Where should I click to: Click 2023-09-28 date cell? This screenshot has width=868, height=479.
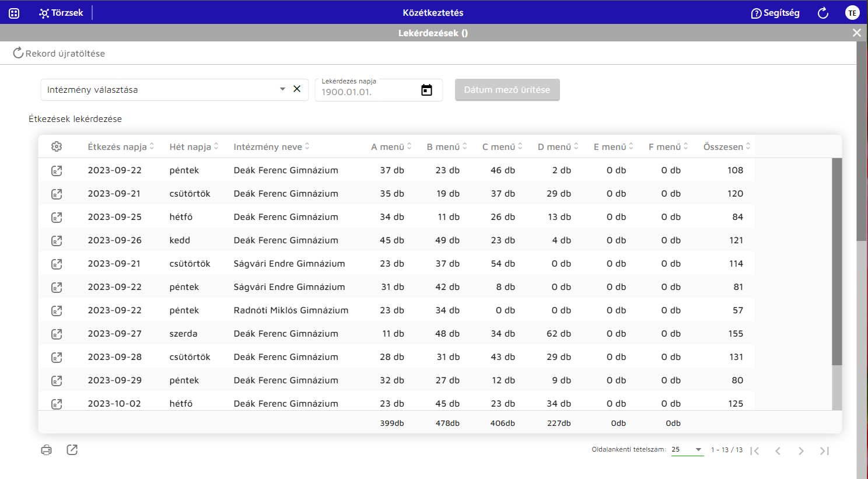pos(115,357)
